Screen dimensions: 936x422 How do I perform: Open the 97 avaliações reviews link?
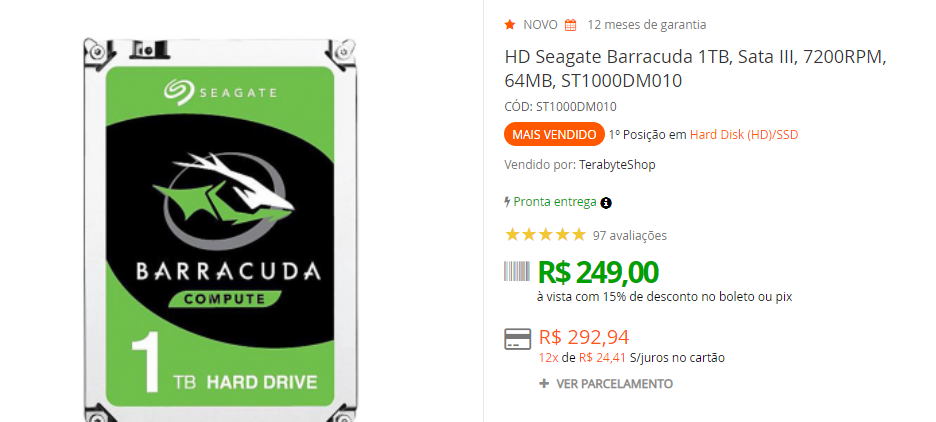(x=630, y=236)
